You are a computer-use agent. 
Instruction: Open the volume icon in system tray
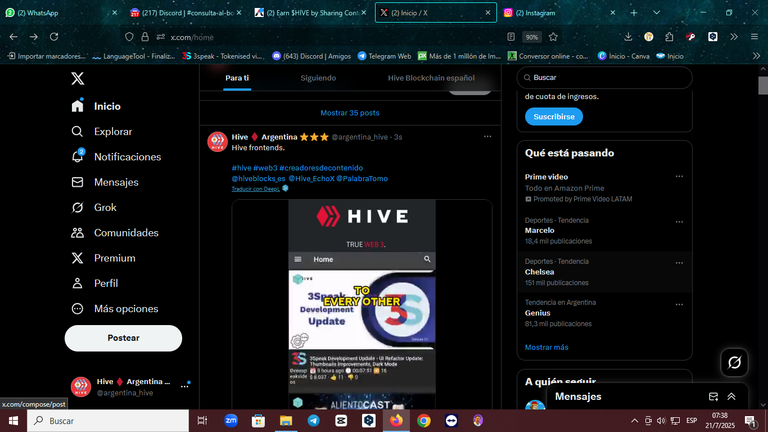pos(661,420)
